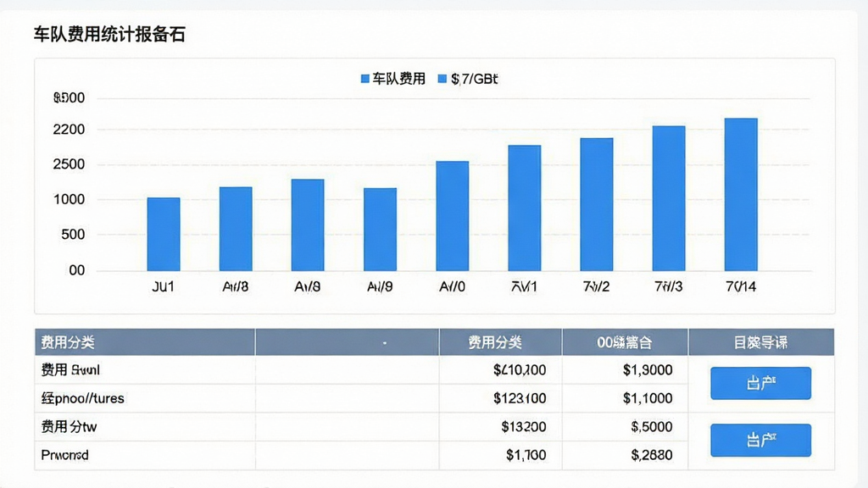Image resolution: width=868 pixels, height=488 pixels.
Task: Select the 费用分tw row label
Action: [69, 427]
